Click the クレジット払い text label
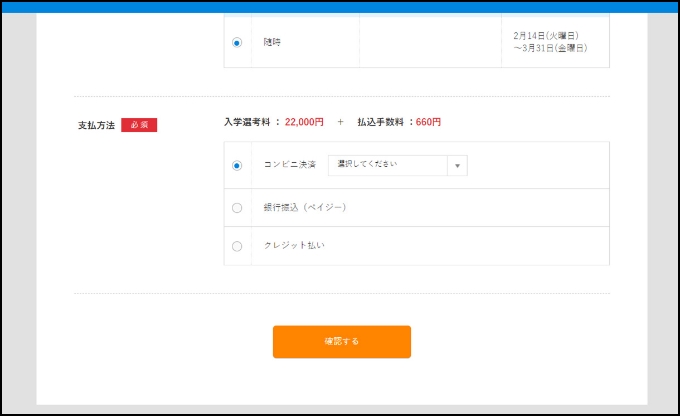The image size is (680, 416). coord(294,245)
